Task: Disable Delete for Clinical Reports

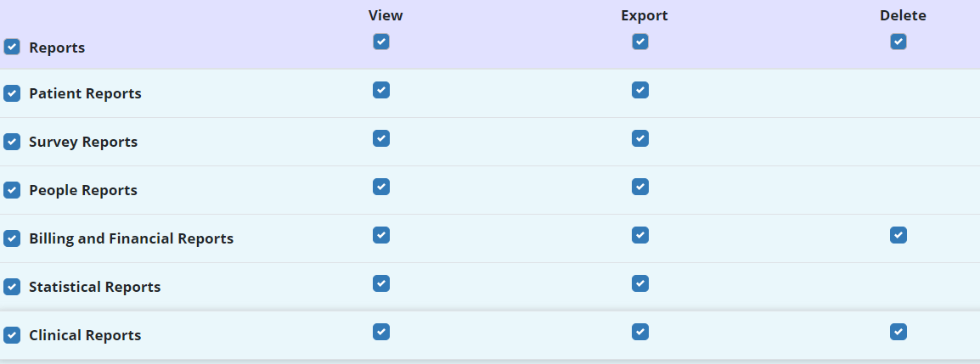Action: 898,332
